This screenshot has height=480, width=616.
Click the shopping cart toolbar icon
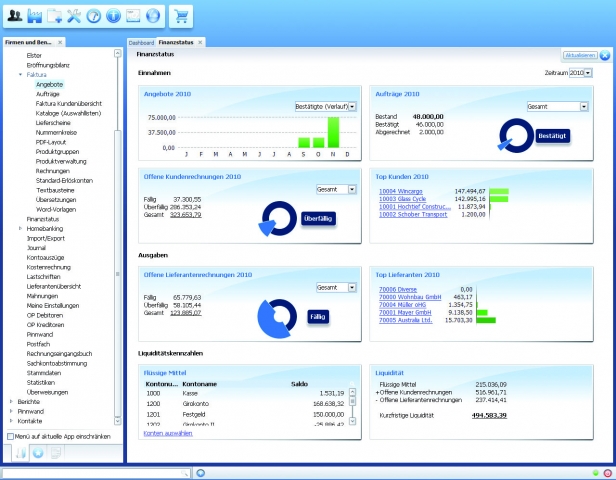(181, 16)
